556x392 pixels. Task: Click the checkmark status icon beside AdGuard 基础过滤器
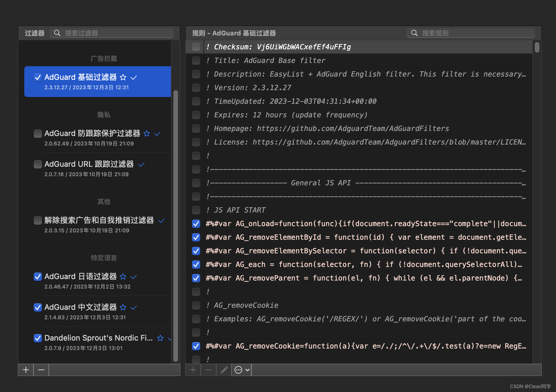pos(134,77)
